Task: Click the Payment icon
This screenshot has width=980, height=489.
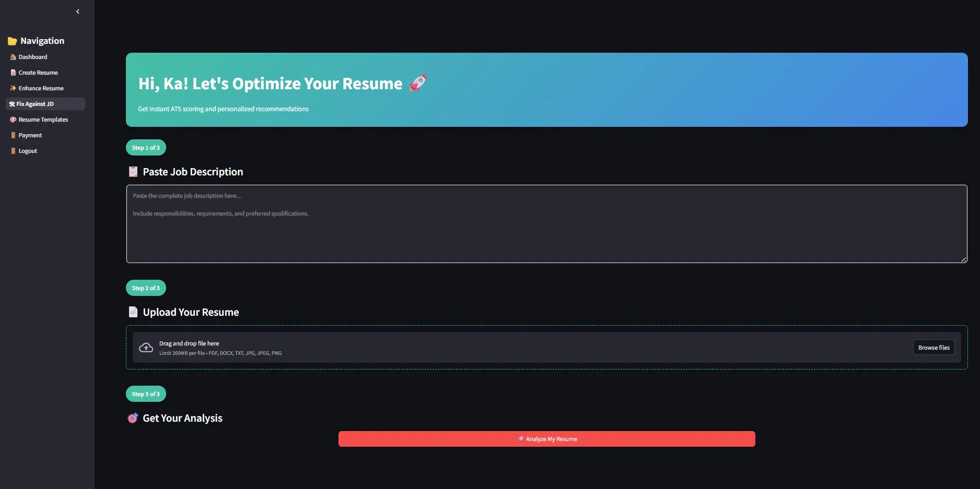Action: coord(14,135)
